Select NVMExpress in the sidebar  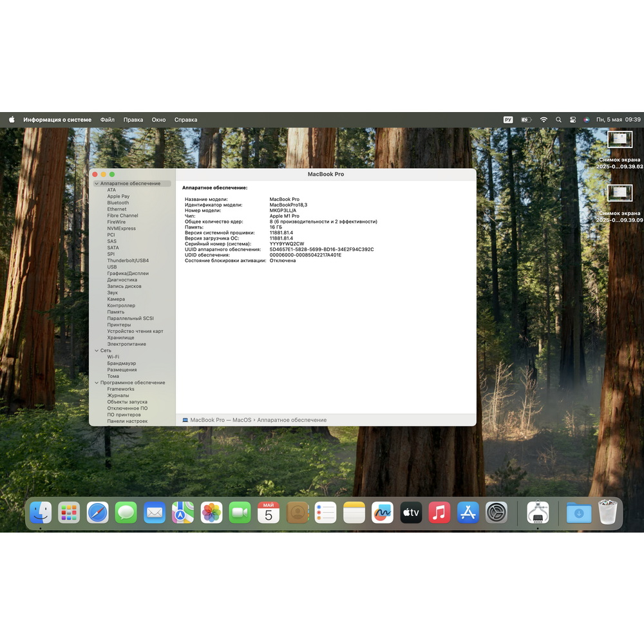pyautogui.click(x=121, y=229)
